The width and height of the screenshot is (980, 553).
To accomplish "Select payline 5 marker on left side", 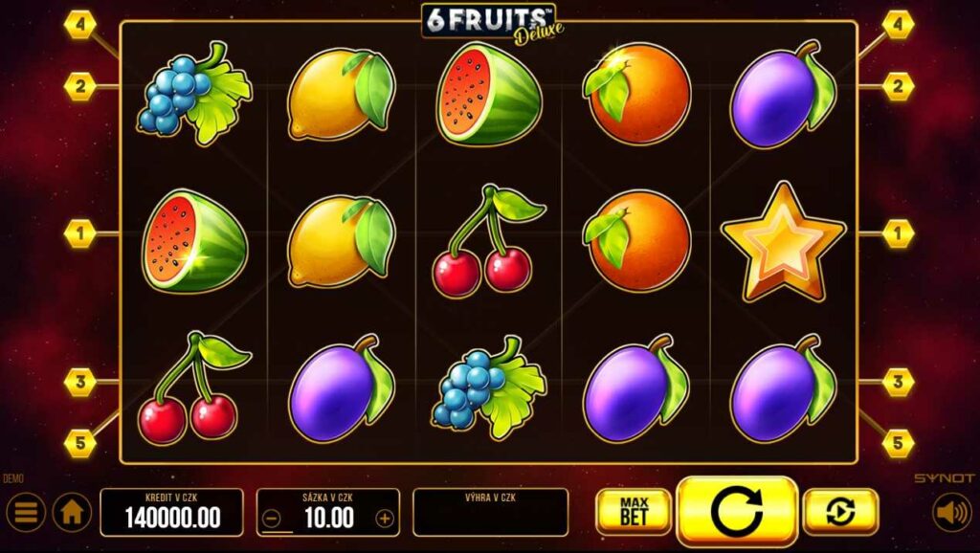I will click(x=80, y=444).
